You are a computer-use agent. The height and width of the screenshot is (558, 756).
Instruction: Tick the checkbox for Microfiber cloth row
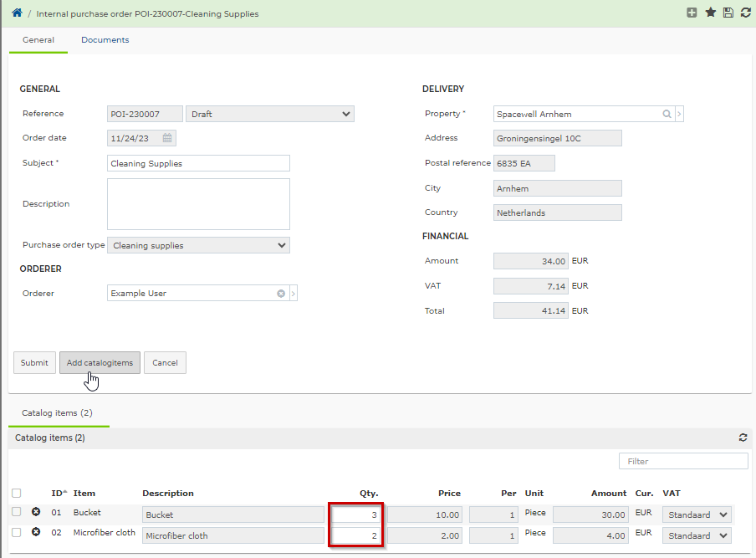[17, 532]
